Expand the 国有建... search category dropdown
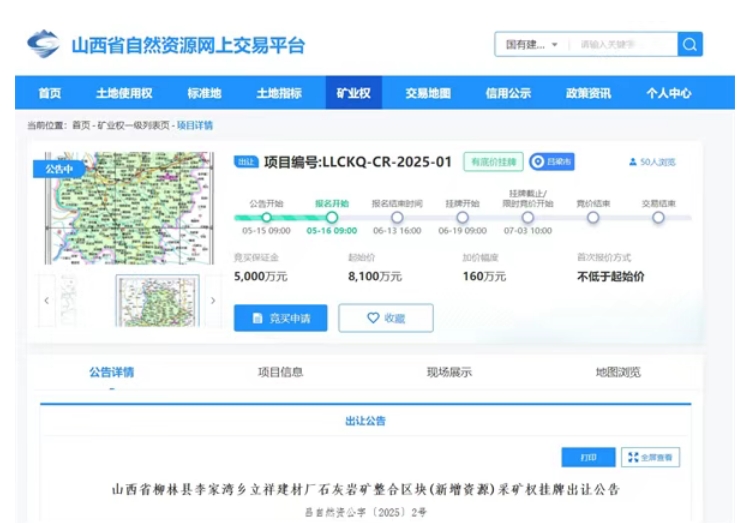Screen dimensions: 750x523 tap(531, 44)
